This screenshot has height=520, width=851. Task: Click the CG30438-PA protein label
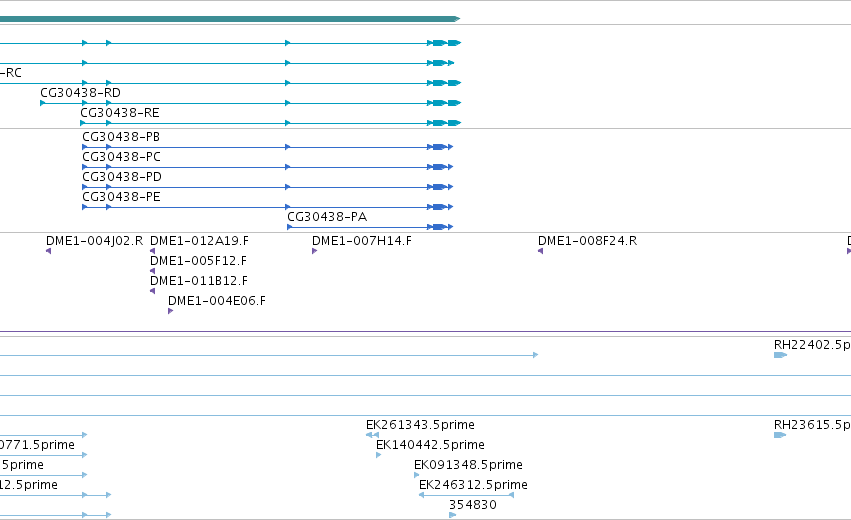click(327, 217)
